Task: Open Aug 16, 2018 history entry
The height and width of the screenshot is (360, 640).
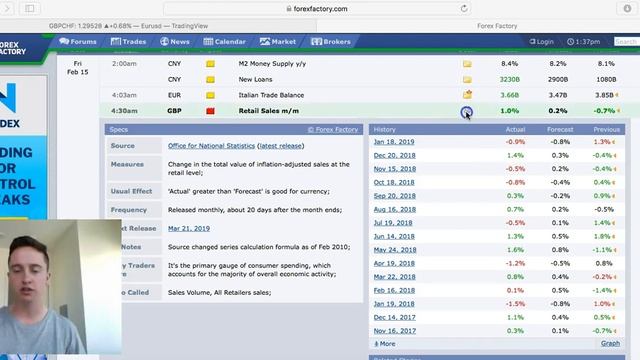Action: coord(395,209)
